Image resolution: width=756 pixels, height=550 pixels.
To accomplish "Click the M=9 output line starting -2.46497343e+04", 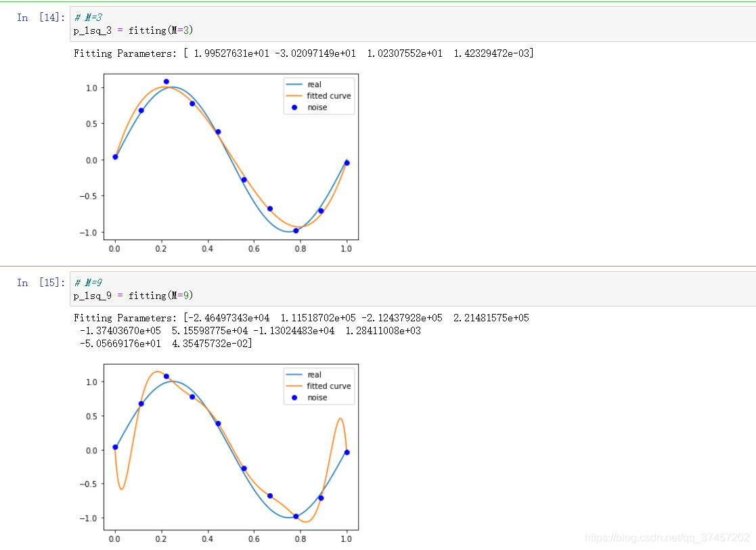I will coord(301,318).
